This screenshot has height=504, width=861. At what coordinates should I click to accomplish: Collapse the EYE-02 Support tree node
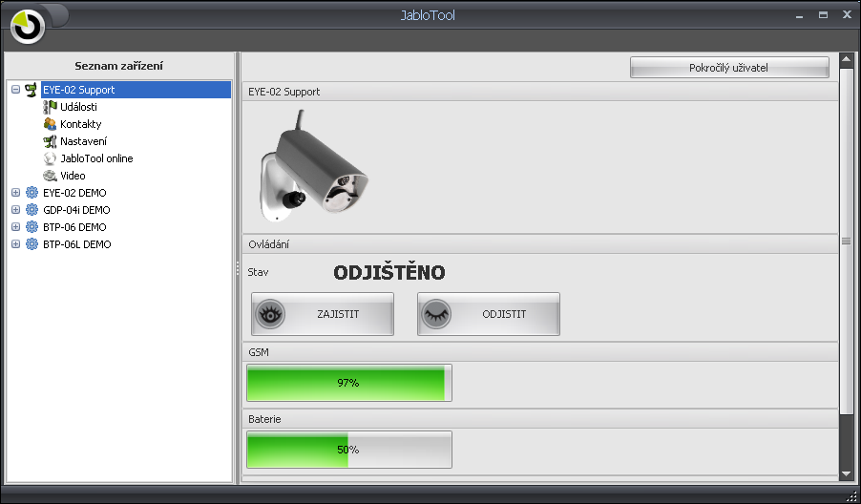pos(15,90)
